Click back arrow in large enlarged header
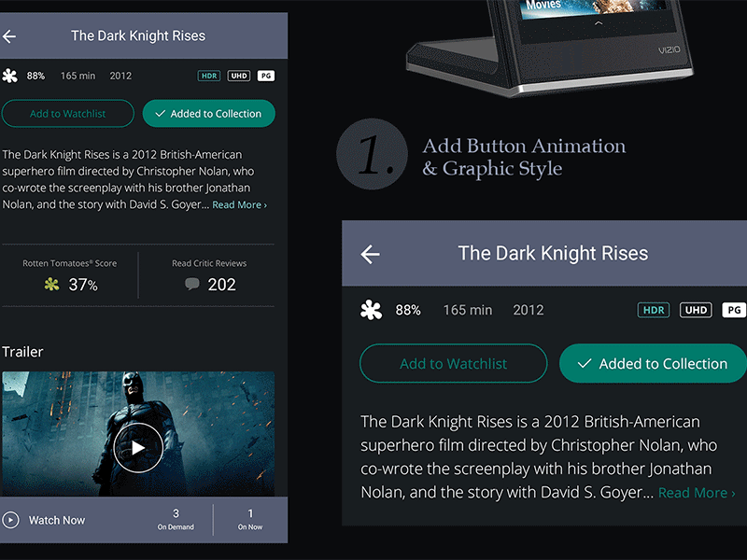 [x=370, y=254]
